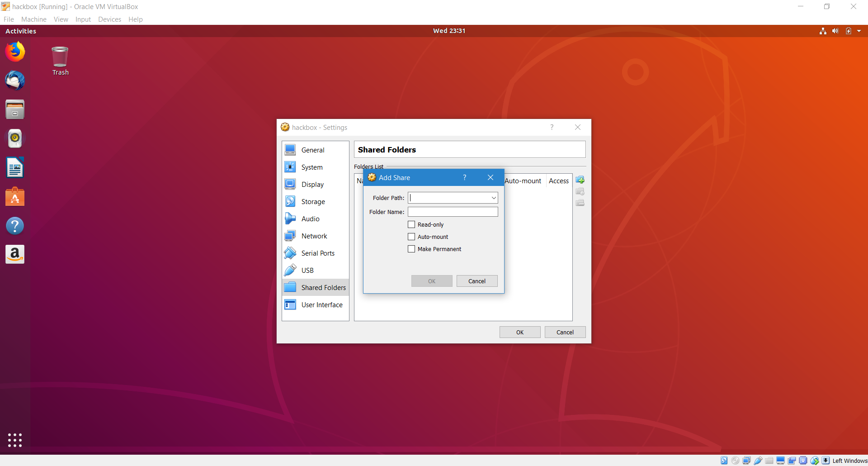Open Amazon launcher in dock
The width and height of the screenshot is (868, 466).
[15, 255]
